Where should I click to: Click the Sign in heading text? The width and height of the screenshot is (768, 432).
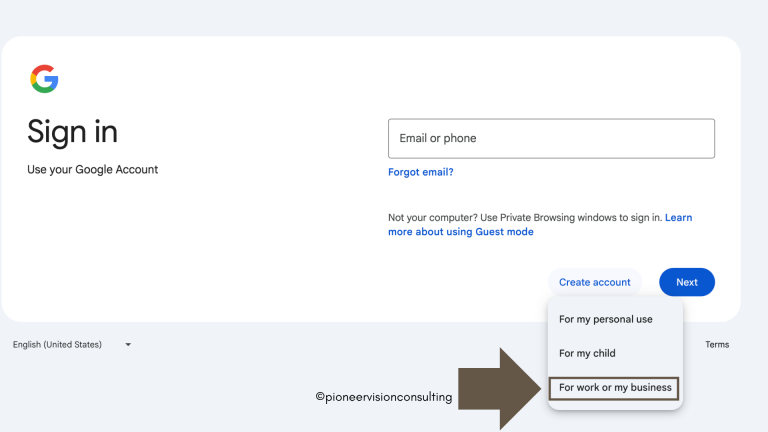(72, 132)
